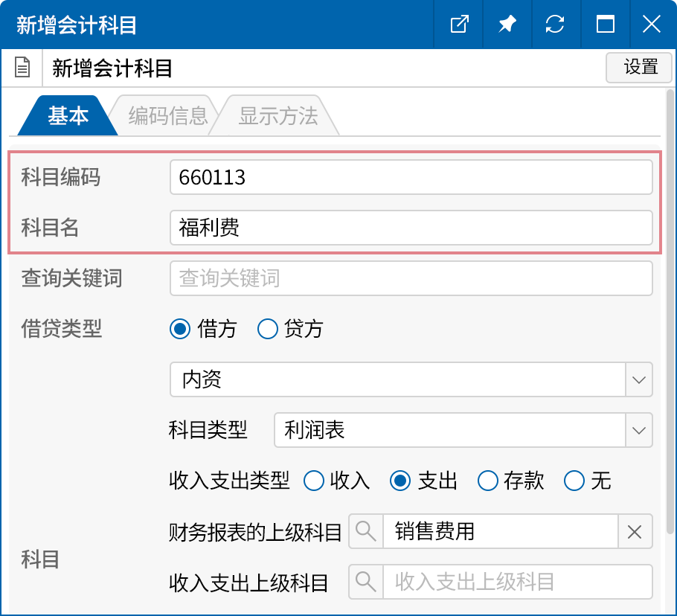The height and width of the screenshot is (616, 677).
Task: Clear the 销售费用 selection
Action: point(636,531)
